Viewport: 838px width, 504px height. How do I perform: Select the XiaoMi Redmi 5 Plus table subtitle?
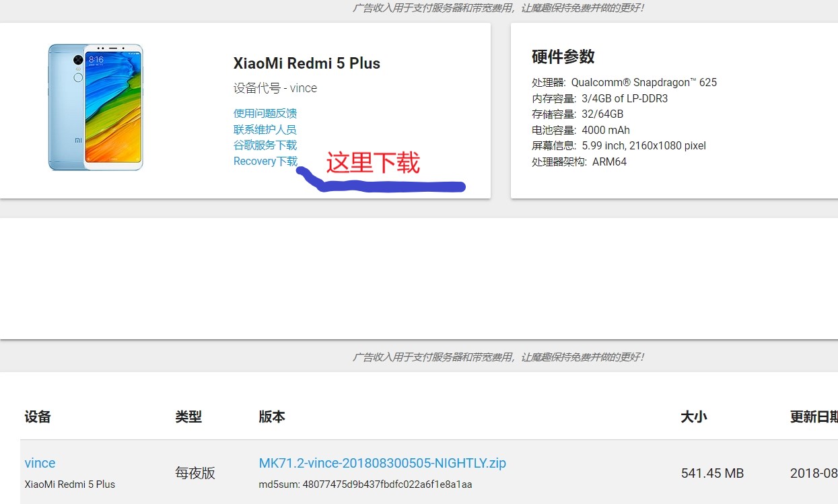[70, 484]
